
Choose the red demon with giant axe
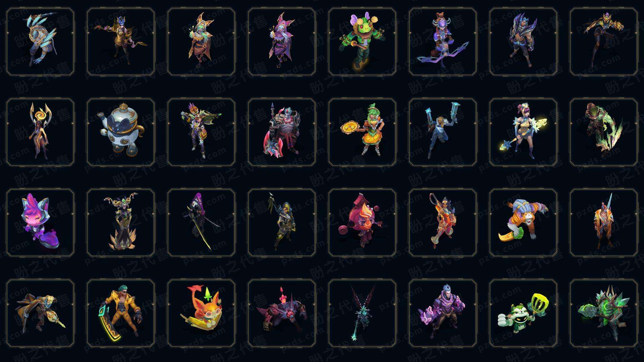(x=282, y=132)
